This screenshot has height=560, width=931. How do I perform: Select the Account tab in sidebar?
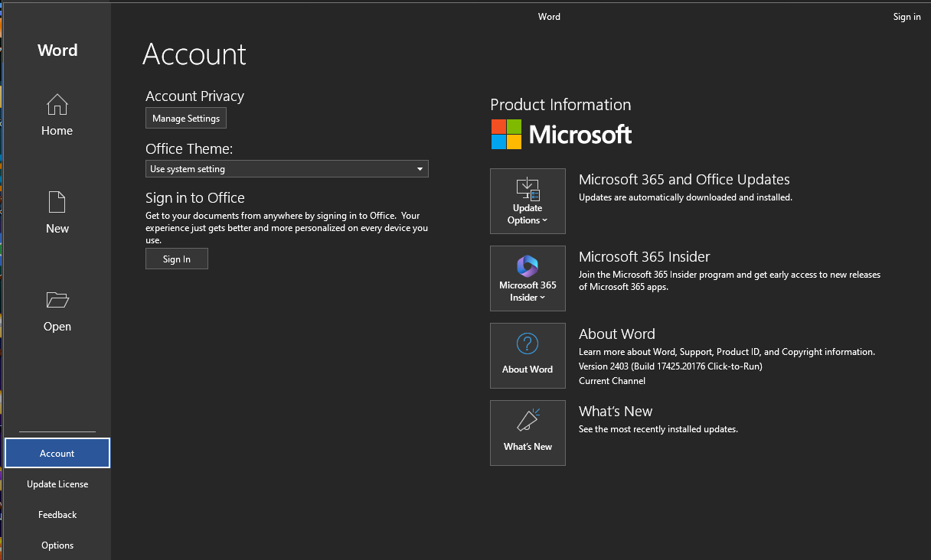[57, 453]
